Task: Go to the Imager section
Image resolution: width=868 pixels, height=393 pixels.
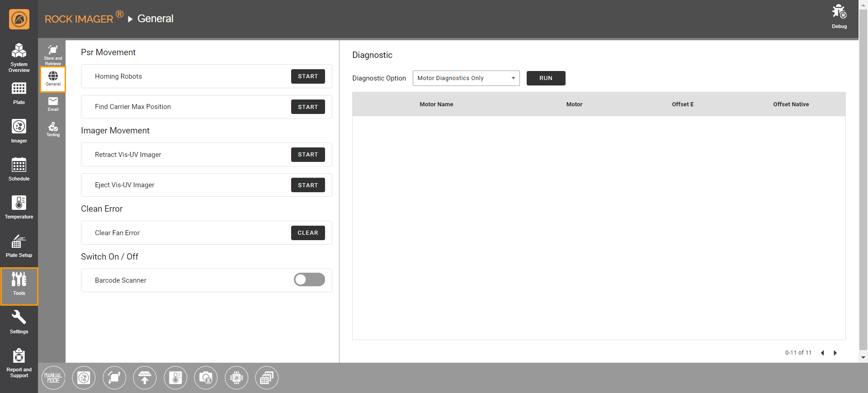Action: point(19,131)
